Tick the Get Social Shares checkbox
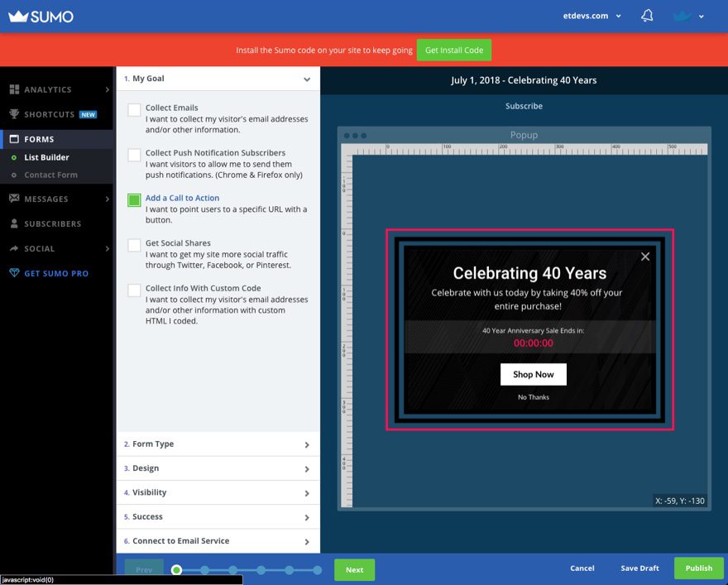Viewport: 728px width, 585px height. click(x=134, y=246)
